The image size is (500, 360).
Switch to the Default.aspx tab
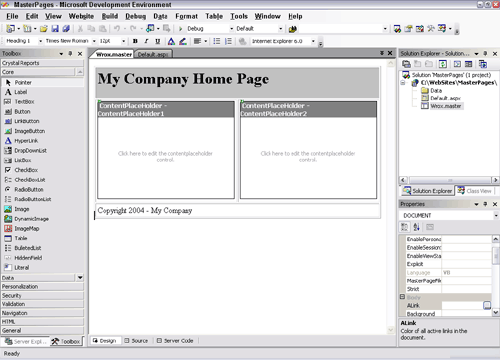pos(153,54)
